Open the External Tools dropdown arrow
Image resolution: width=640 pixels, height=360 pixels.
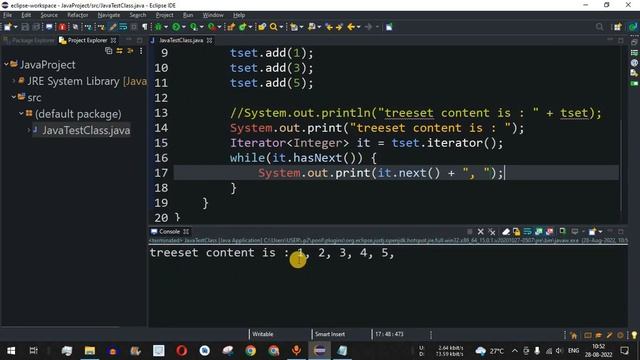click(x=219, y=27)
